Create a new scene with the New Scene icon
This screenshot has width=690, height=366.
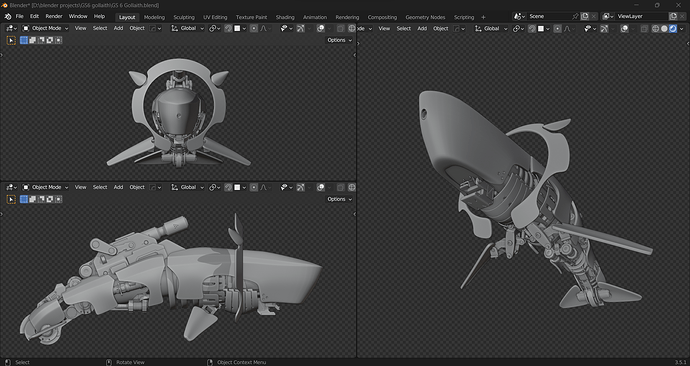coord(585,16)
